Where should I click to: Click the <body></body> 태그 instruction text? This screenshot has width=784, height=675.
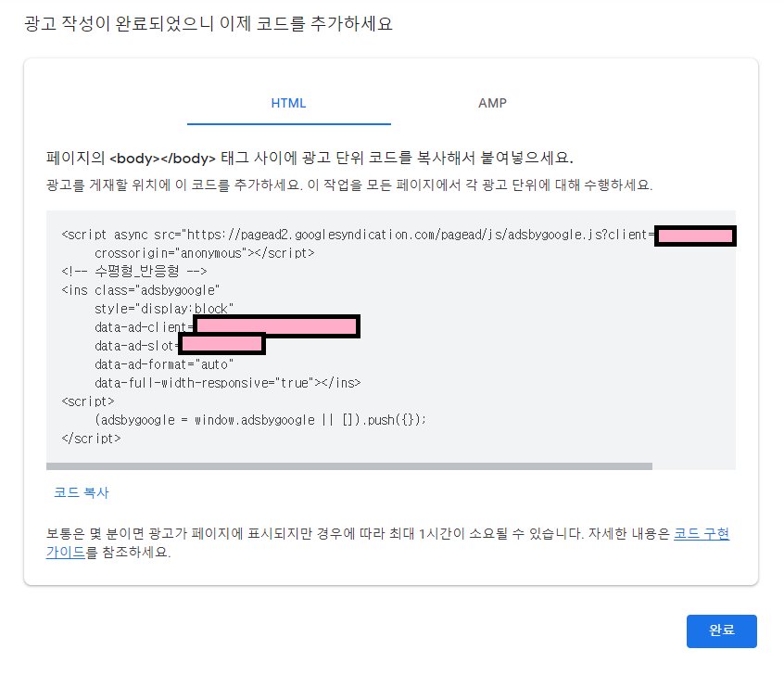click(x=310, y=159)
